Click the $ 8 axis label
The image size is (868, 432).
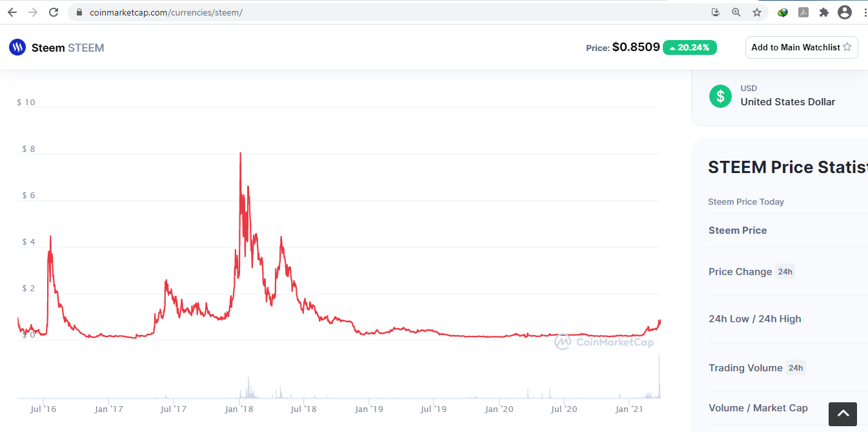coord(28,149)
